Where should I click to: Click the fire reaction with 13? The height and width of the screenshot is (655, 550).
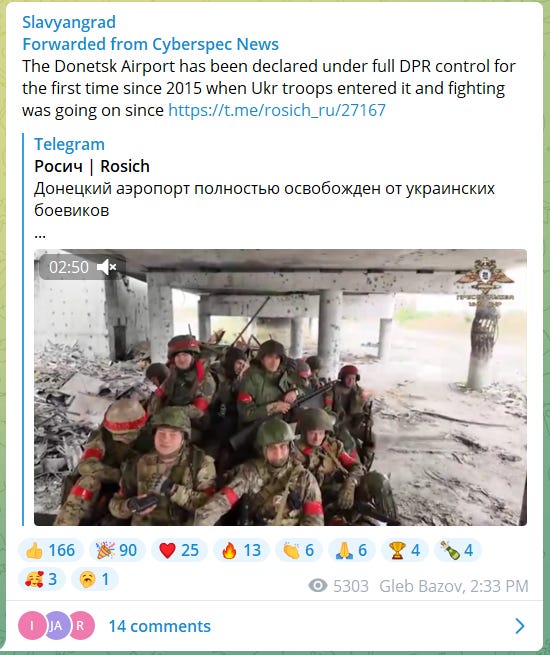241,550
